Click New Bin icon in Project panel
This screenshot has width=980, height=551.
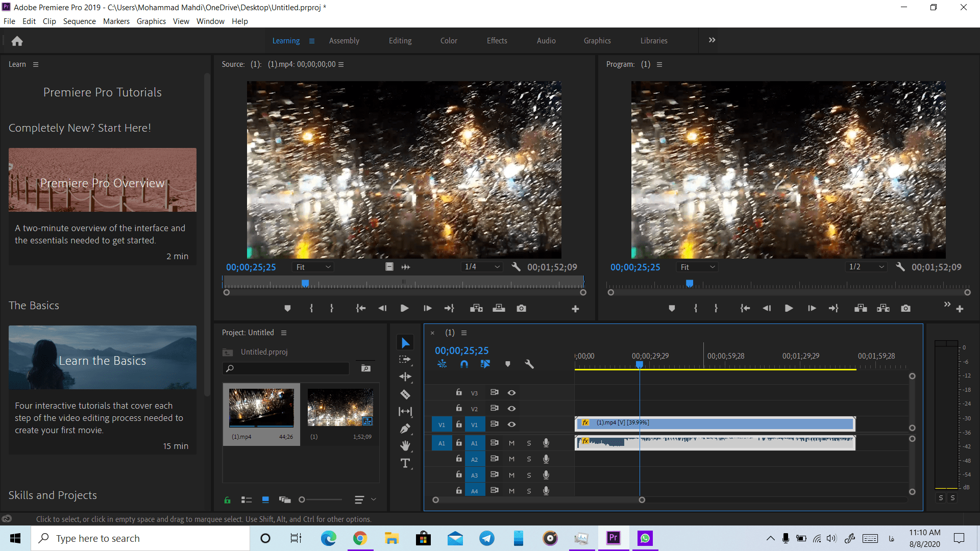(x=366, y=368)
